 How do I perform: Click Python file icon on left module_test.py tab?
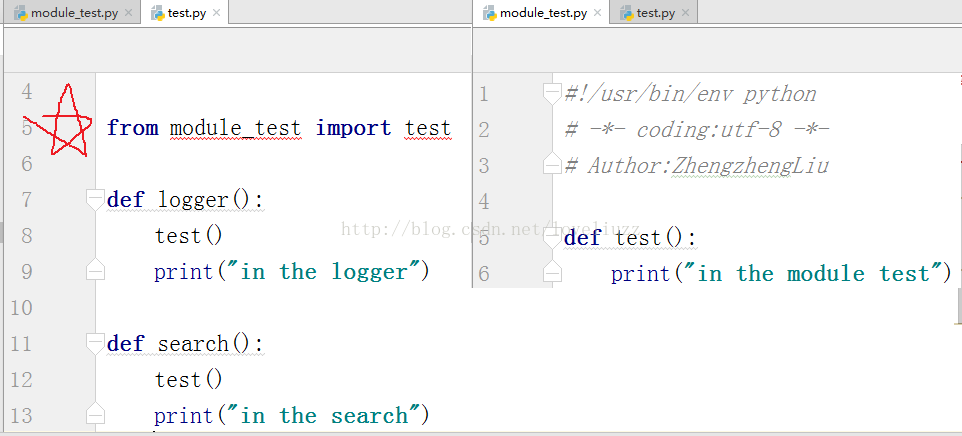coord(20,13)
